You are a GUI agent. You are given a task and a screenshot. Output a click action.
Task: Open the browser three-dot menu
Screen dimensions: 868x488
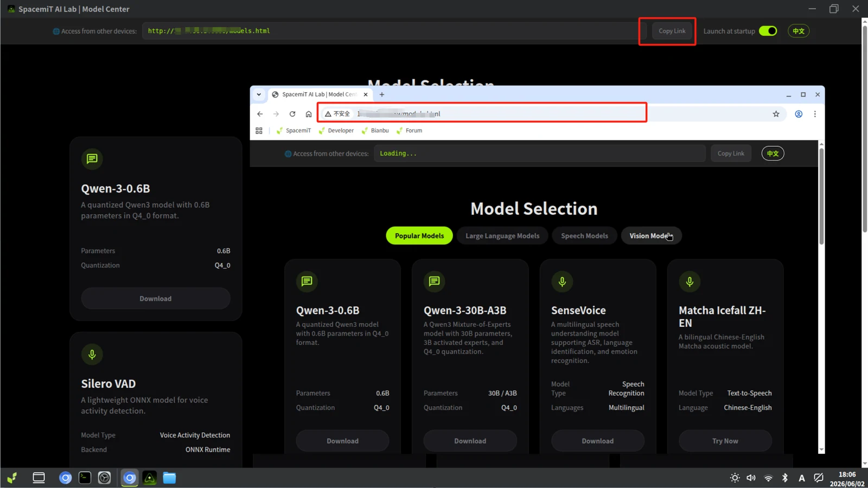(815, 114)
